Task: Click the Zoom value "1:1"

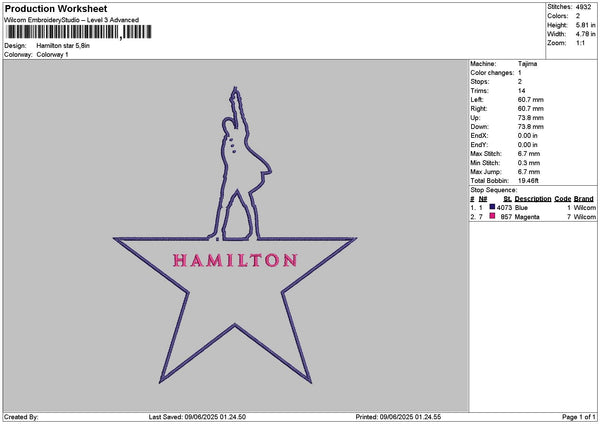Action: (x=580, y=43)
